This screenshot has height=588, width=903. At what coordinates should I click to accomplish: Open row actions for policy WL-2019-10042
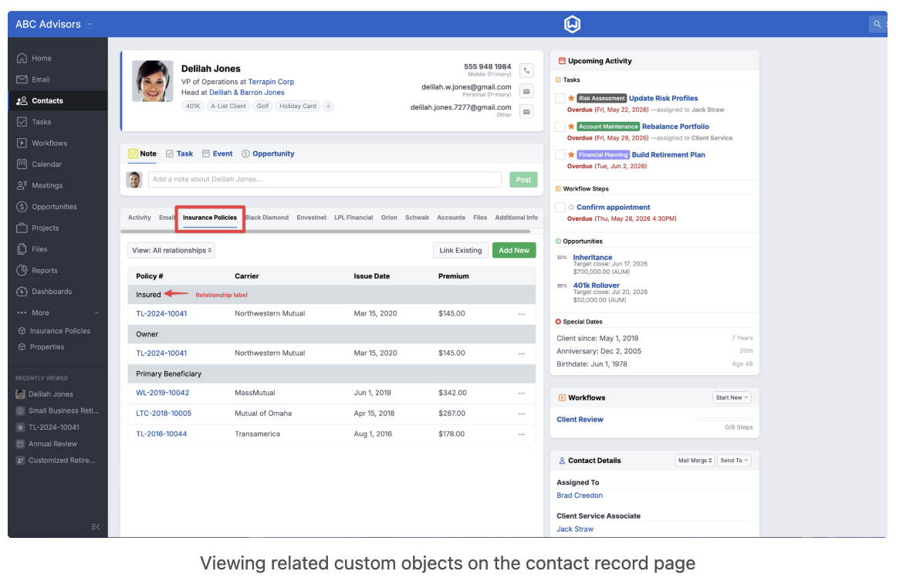point(521,394)
